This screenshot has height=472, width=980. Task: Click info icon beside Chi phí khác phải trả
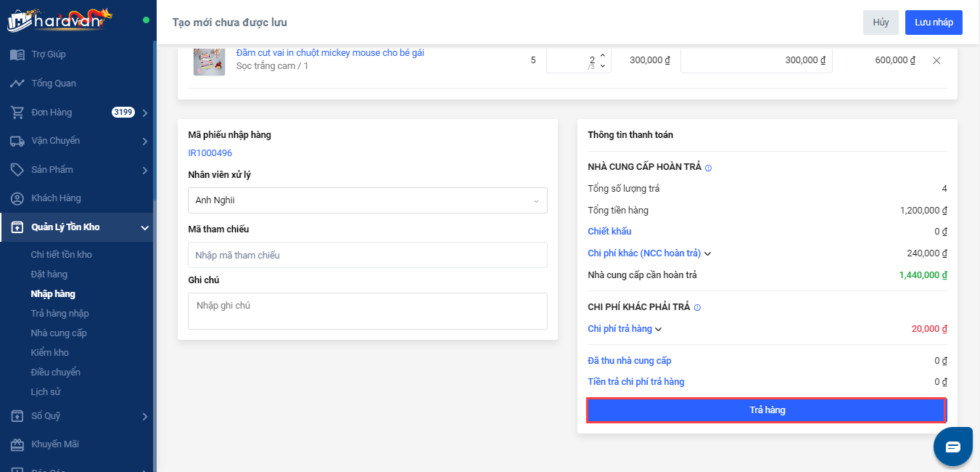(x=697, y=307)
